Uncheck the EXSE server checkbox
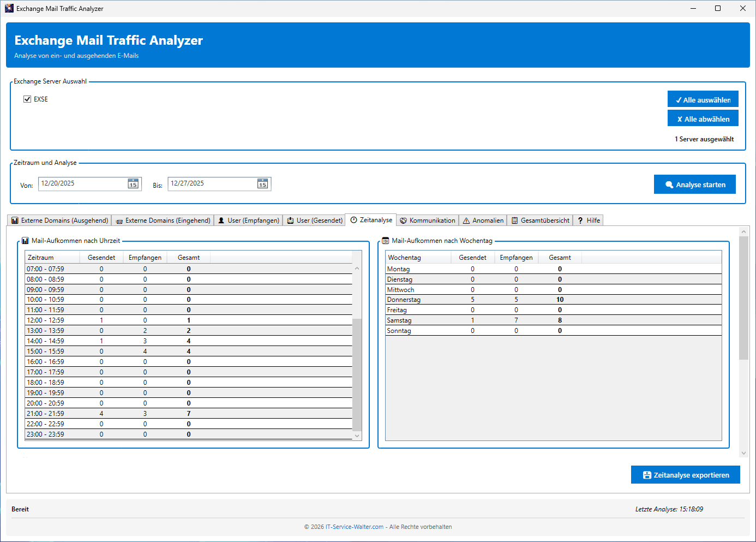Image resolution: width=756 pixels, height=542 pixels. (x=27, y=99)
